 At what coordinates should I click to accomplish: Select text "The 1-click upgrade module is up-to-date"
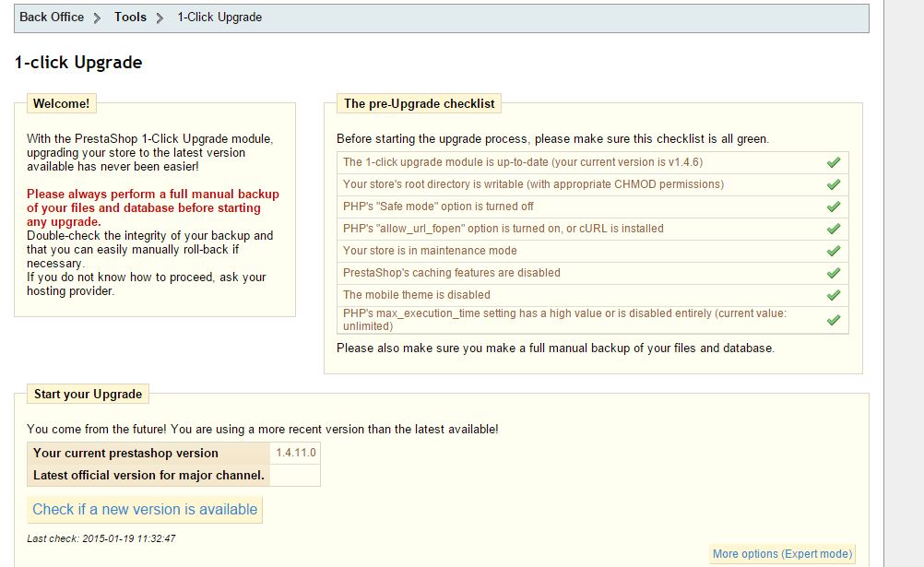pos(445,162)
